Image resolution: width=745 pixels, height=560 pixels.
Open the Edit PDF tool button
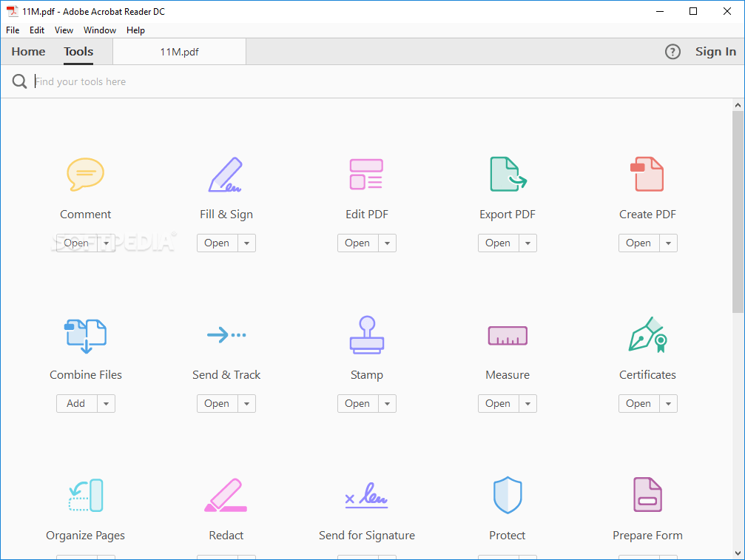pyautogui.click(x=358, y=243)
